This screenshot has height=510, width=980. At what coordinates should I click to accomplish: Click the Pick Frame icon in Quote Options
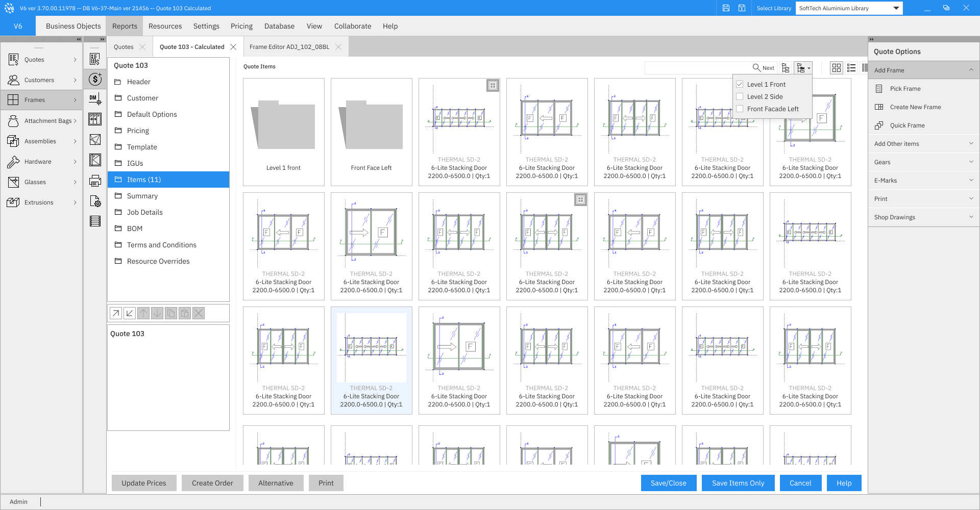pos(878,88)
